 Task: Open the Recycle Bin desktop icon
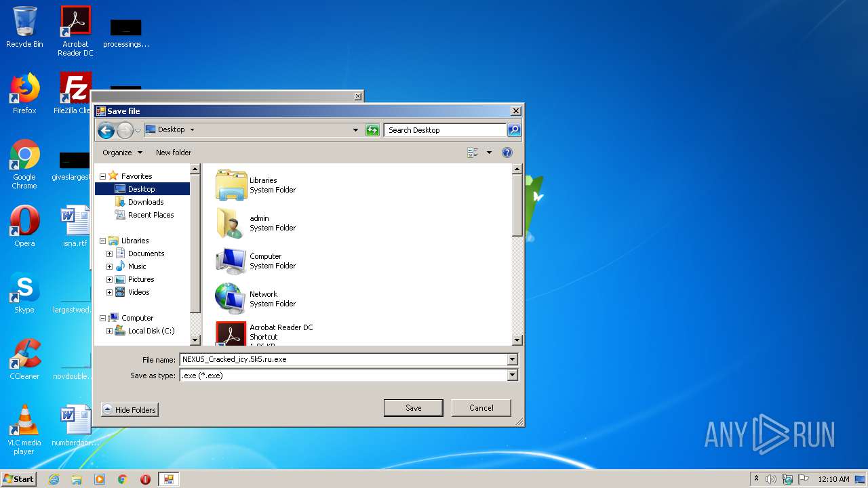(x=24, y=27)
